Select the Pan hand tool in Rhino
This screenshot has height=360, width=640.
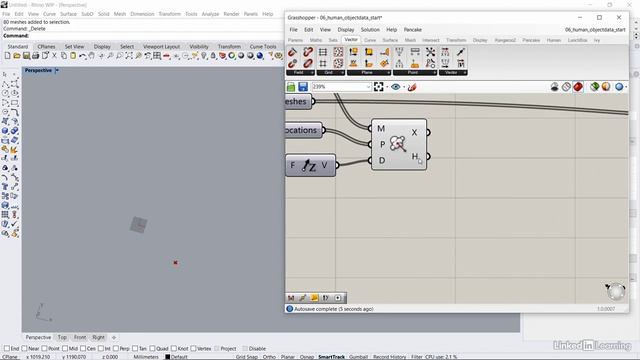pos(91,56)
